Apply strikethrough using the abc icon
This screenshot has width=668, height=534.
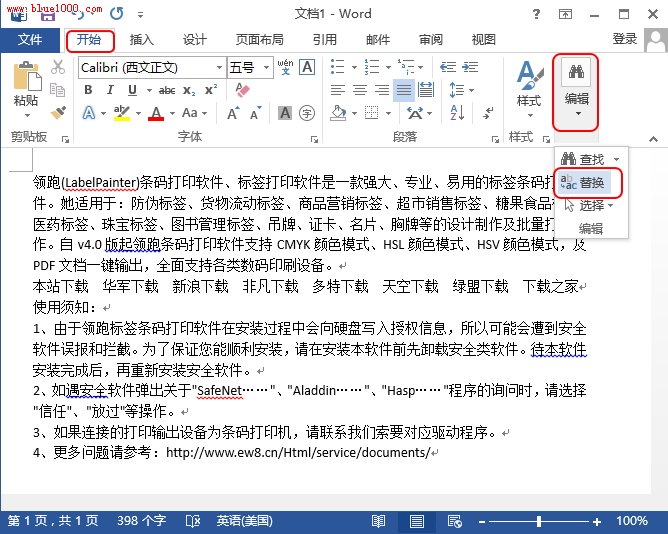pyautogui.click(x=167, y=90)
